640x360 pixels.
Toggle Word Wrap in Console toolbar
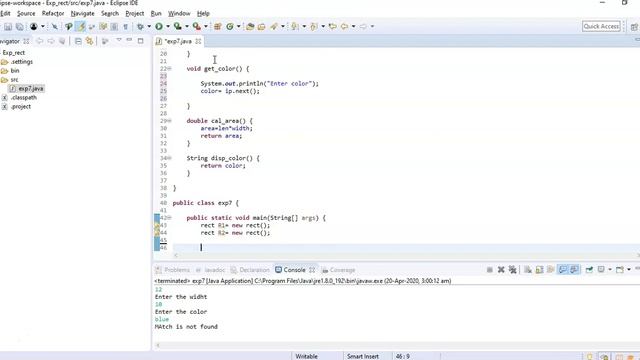click(551, 270)
